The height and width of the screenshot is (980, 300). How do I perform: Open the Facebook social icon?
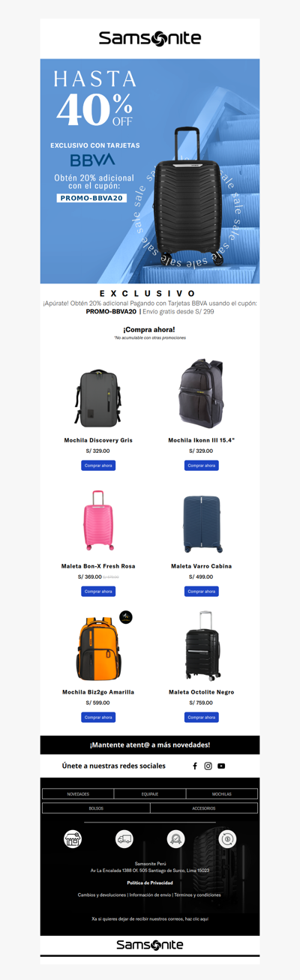point(195,766)
